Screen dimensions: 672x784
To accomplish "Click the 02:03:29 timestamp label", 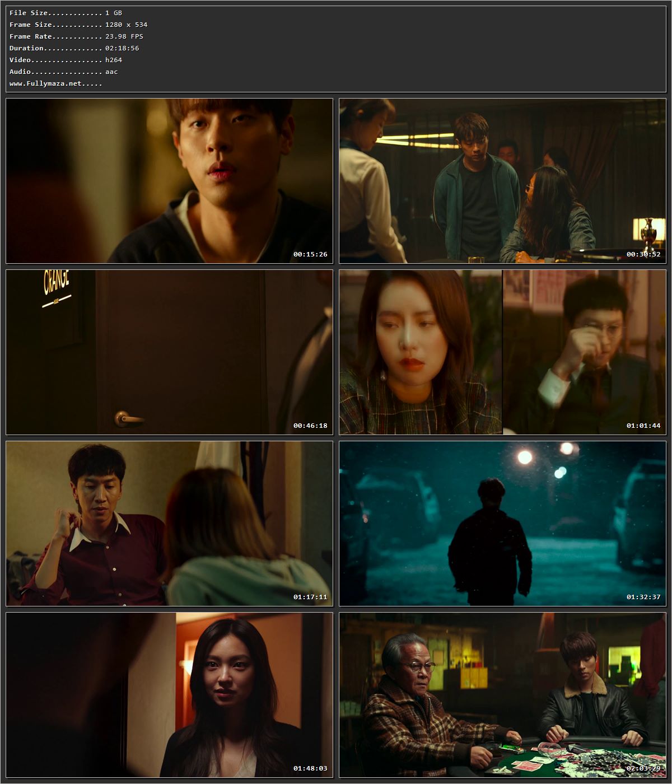I will click(x=643, y=768).
